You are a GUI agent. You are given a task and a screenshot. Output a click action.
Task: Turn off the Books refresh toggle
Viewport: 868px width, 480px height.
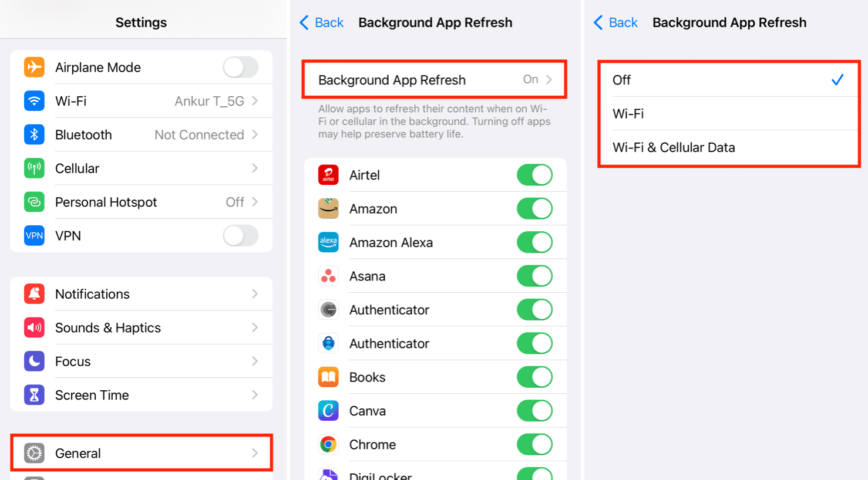click(x=534, y=377)
